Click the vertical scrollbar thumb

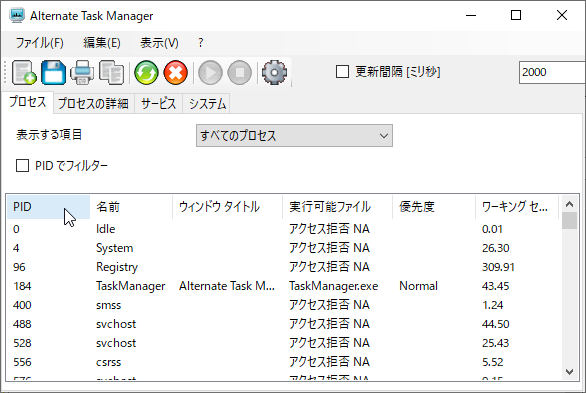(569, 220)
